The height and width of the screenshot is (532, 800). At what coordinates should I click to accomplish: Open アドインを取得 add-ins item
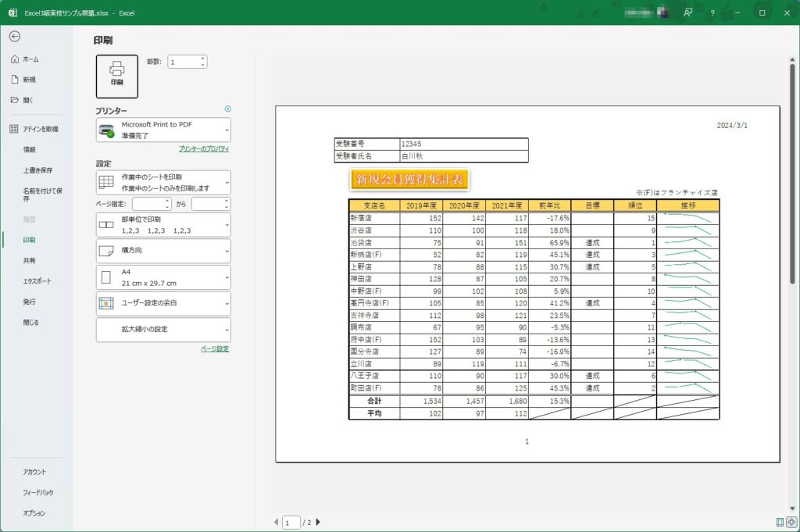(x=39, y=129)
